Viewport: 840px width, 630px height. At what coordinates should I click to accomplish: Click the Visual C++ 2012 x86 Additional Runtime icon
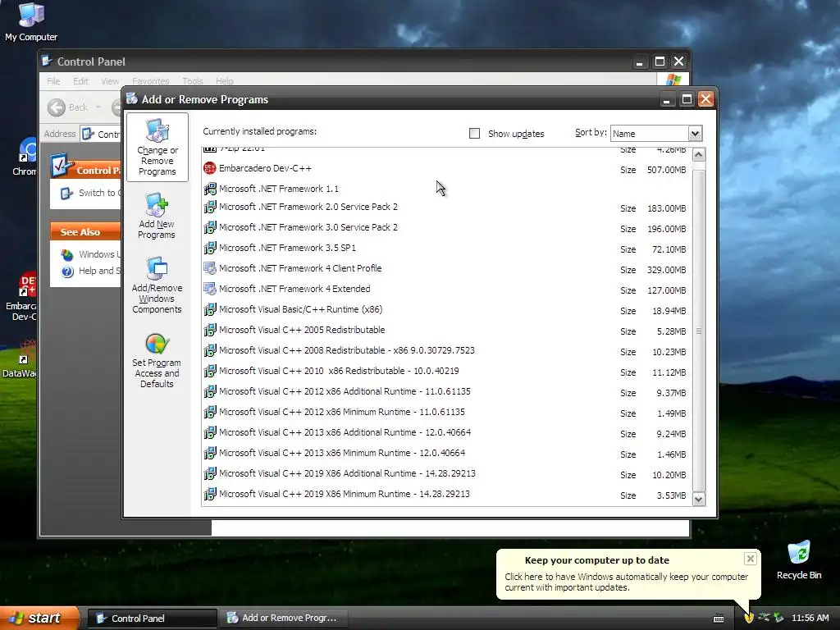coord(209,391)
